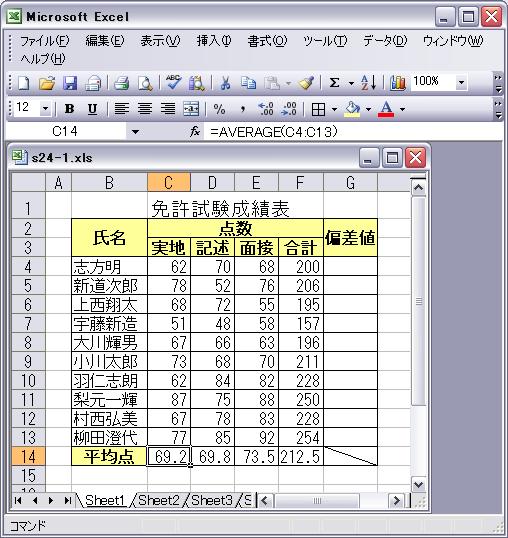
Task: Switch to the Sheet2 tab
Action: [x=158, y=501]
